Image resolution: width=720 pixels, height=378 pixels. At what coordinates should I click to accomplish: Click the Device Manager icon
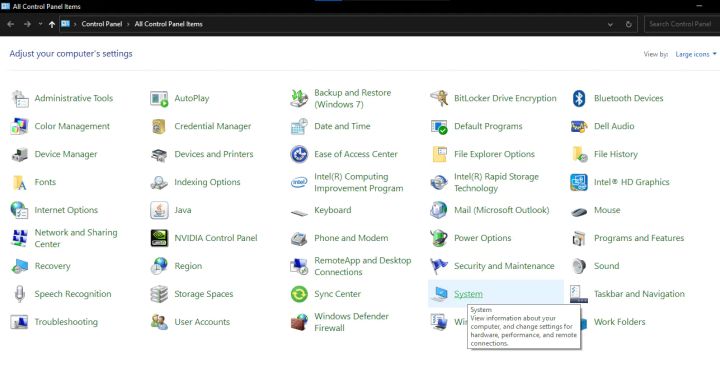coord(20,154)
